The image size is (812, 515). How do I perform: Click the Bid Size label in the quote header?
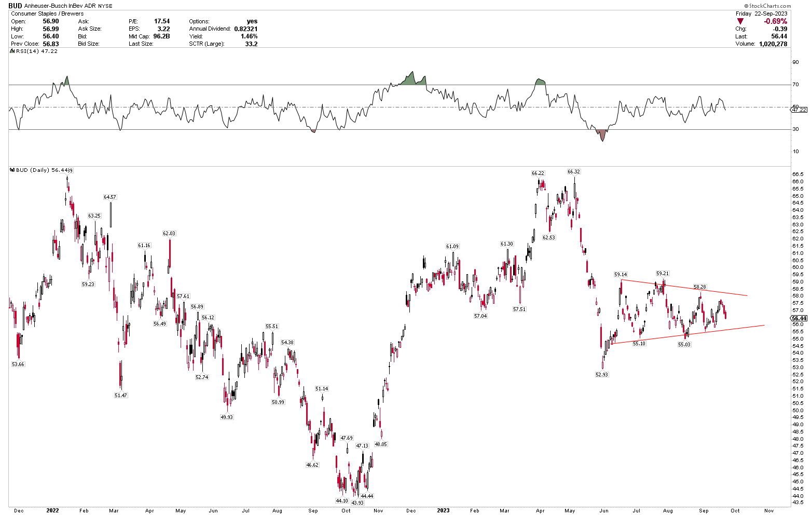89,44
